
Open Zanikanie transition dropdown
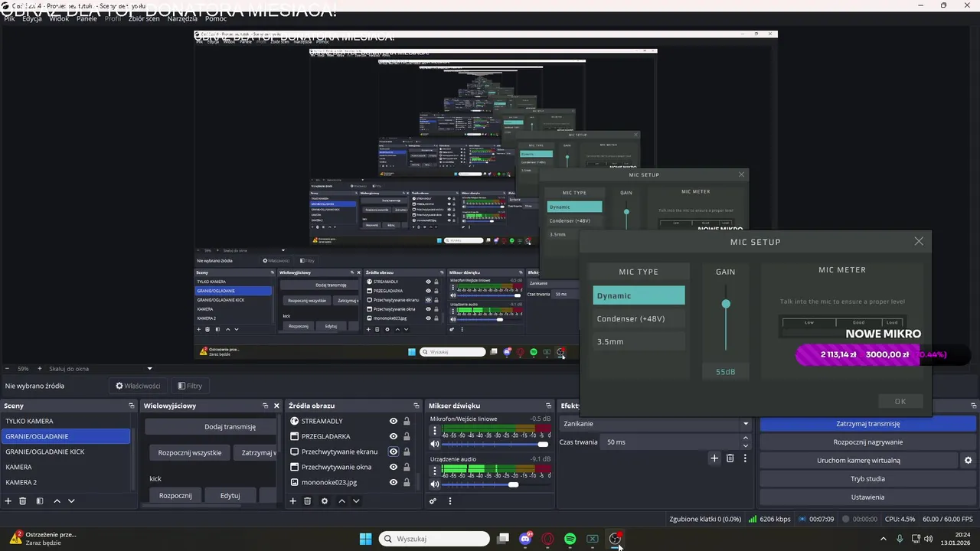tap(656, 423)
